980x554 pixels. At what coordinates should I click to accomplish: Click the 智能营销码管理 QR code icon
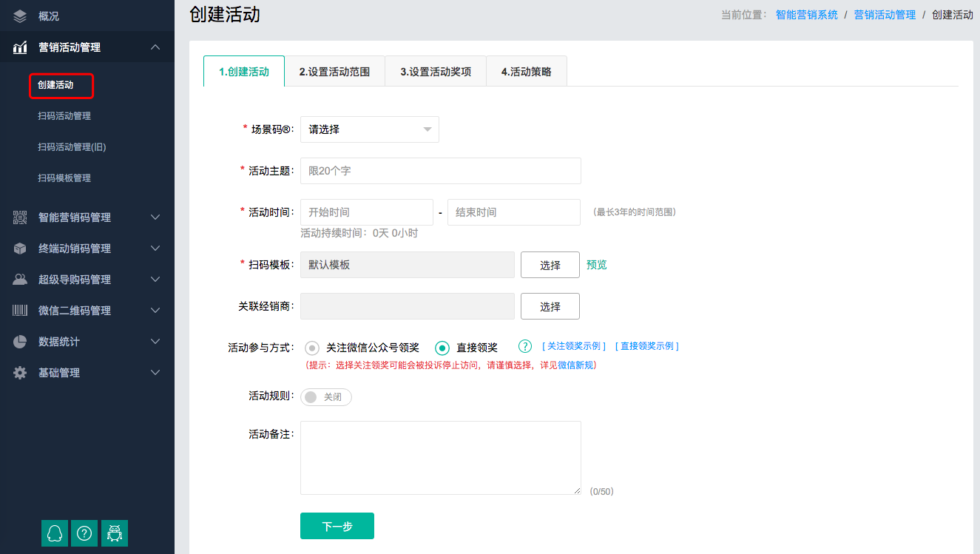point(20,217)
